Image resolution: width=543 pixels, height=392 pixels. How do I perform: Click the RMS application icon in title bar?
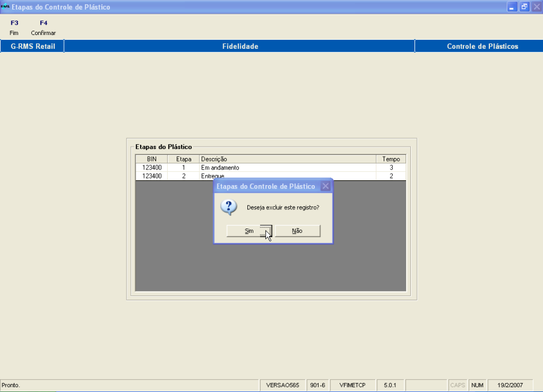[x=5, y=7]
